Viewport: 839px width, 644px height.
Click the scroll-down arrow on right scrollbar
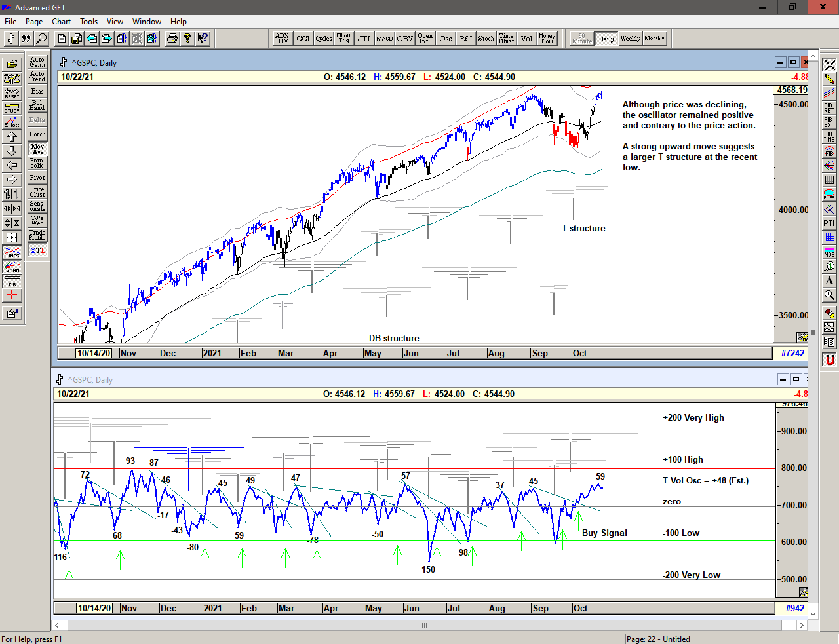pyautogui.click(x=813, y=614)
